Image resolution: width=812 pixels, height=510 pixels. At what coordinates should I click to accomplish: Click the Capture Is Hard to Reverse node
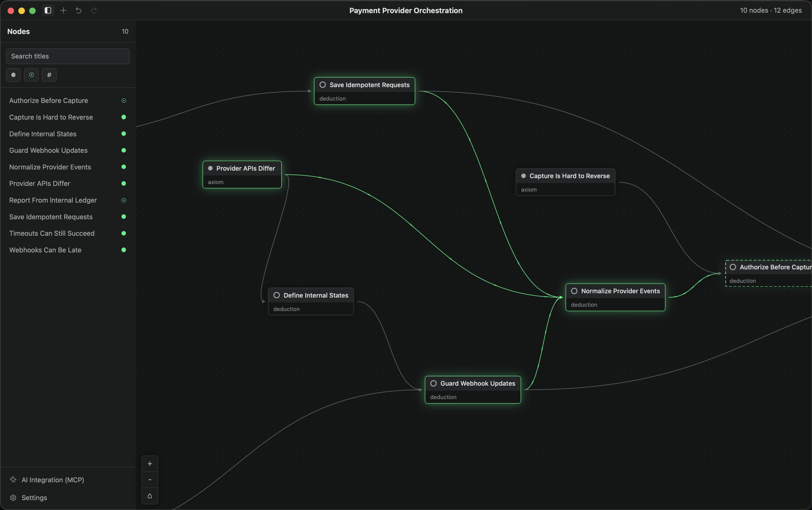click(566, 182)
